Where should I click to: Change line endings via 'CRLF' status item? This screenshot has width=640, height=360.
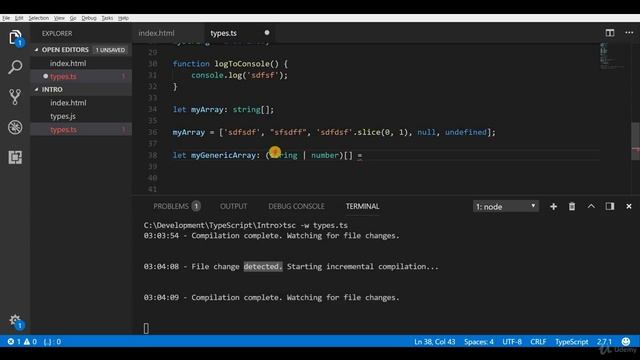point(538,342)
